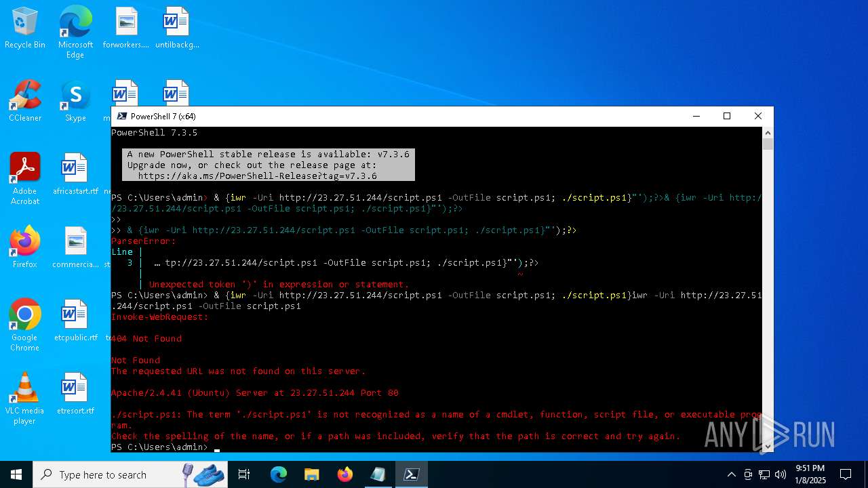868x488 pixels.
Task: Open Firefox desktop shortcut
Action: coord(25,248)
